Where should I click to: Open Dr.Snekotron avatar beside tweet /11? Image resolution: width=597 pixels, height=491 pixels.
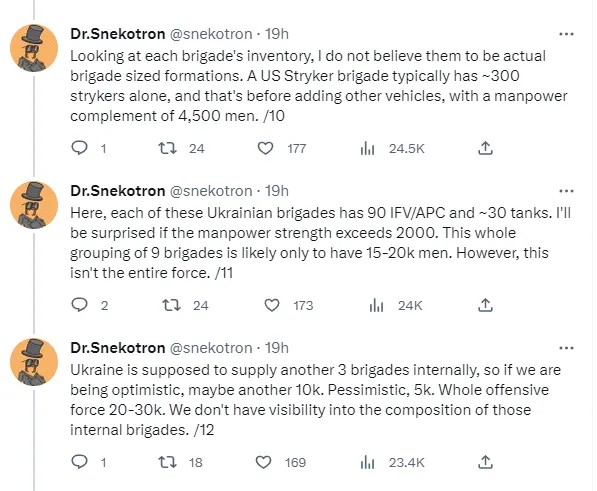coord(34,205)
